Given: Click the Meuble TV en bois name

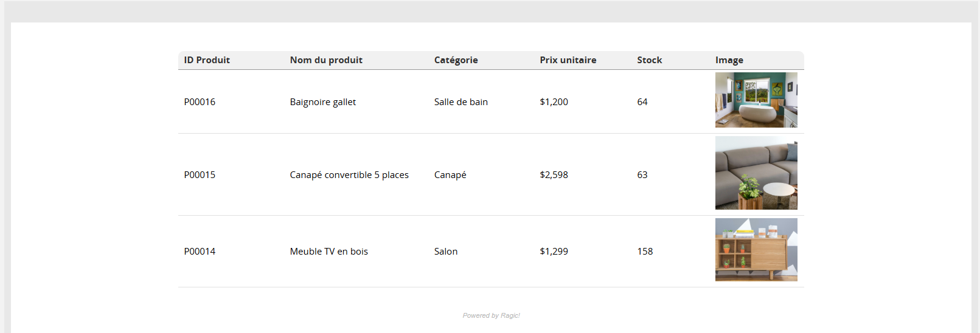Looking at the screenshot, I should tap(329, 252).
